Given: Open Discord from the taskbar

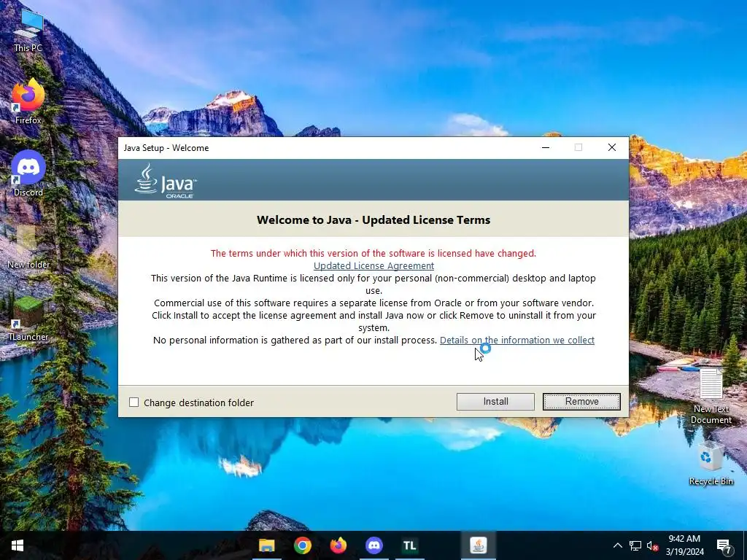Looking at the screenshot, I should point(374,545).
